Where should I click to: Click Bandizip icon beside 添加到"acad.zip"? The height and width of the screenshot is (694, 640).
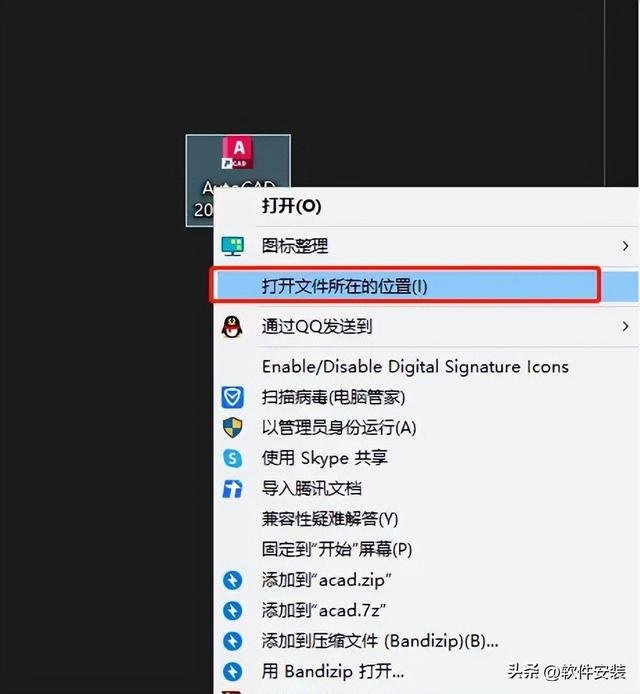(232, 580)
